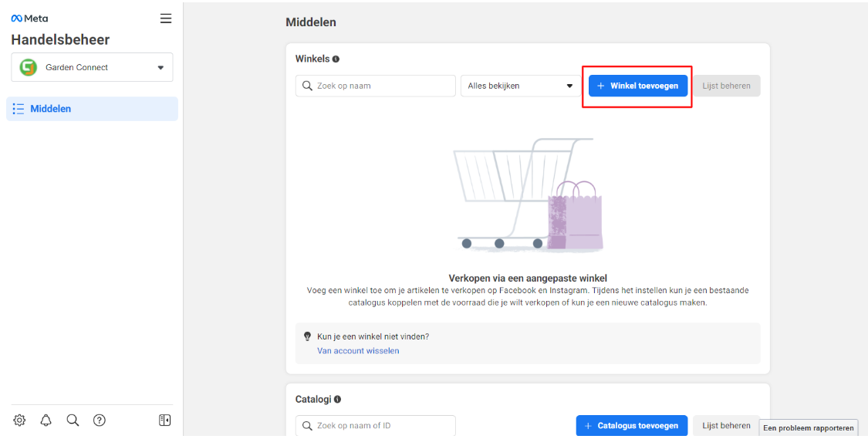
Task: Click info icon beside Catalogi heading
Action: [x=337, y=400]
